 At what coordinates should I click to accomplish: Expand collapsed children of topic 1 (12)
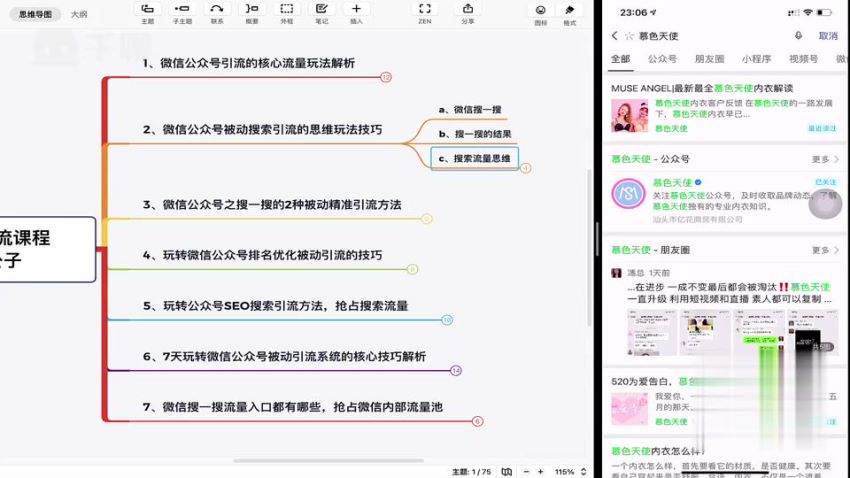(x=386, y=77)
